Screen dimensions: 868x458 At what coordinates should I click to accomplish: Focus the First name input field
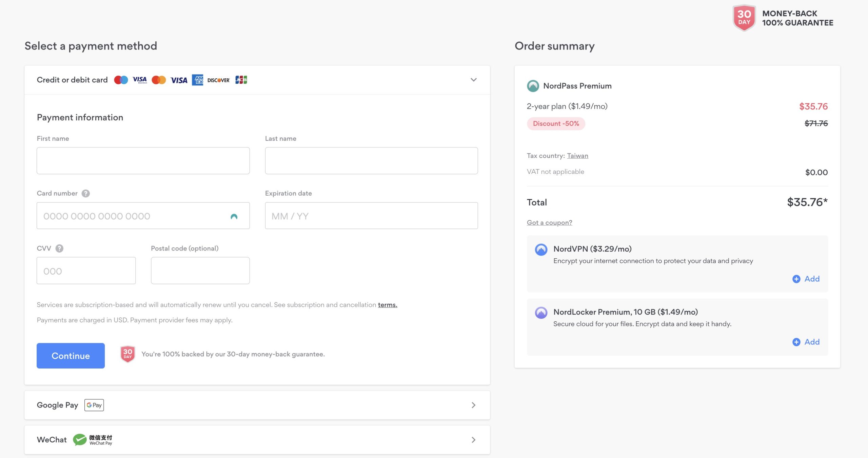pyautogui.click(x=143, y=161)
